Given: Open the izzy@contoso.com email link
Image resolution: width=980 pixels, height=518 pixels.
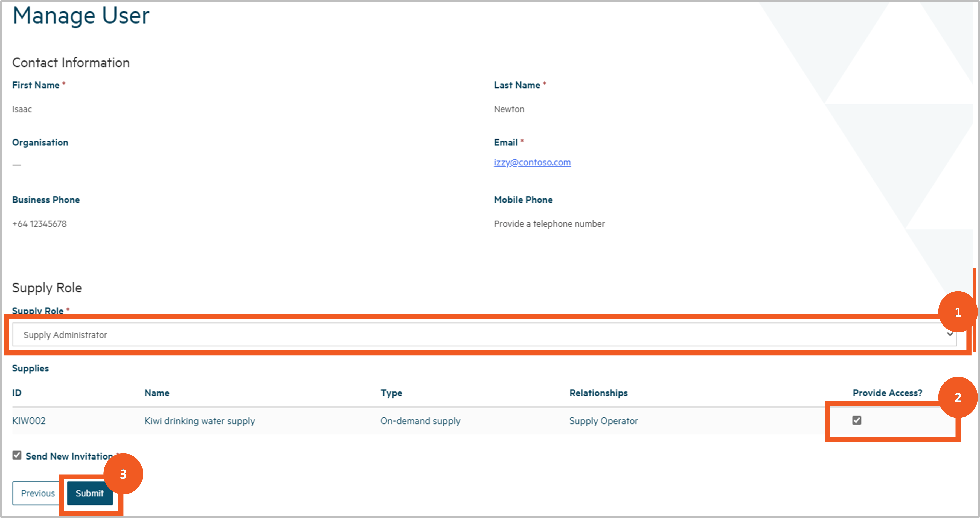Looking at the screenshot, I should click(x=532, y=162).
